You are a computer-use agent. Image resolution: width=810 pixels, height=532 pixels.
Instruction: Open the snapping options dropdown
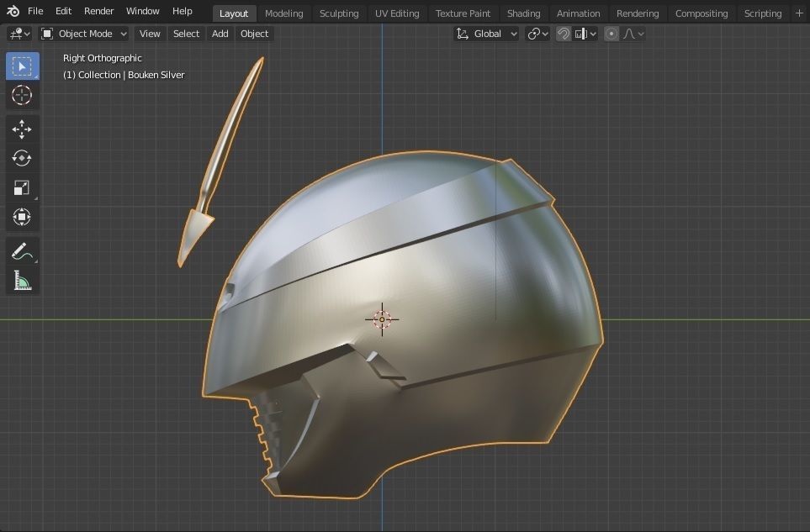pyautogui.click(x=585, y=34)
